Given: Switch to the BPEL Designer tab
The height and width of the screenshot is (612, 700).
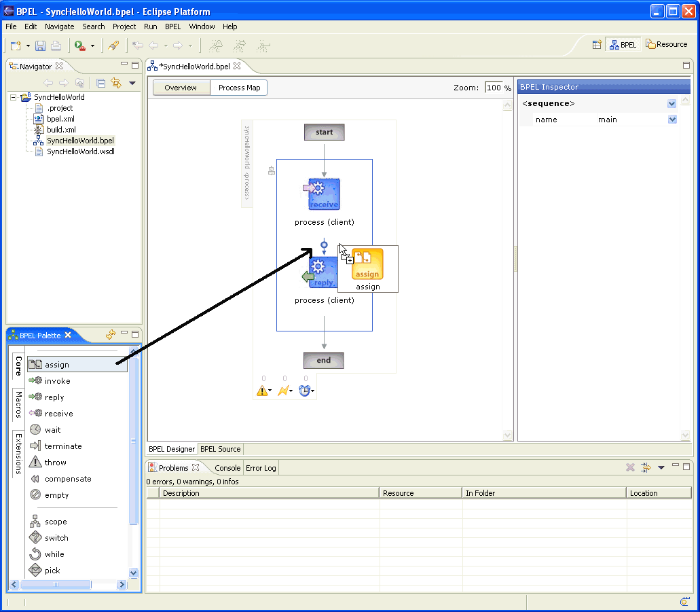Looking at the screenshot, I should coord(172,449).
